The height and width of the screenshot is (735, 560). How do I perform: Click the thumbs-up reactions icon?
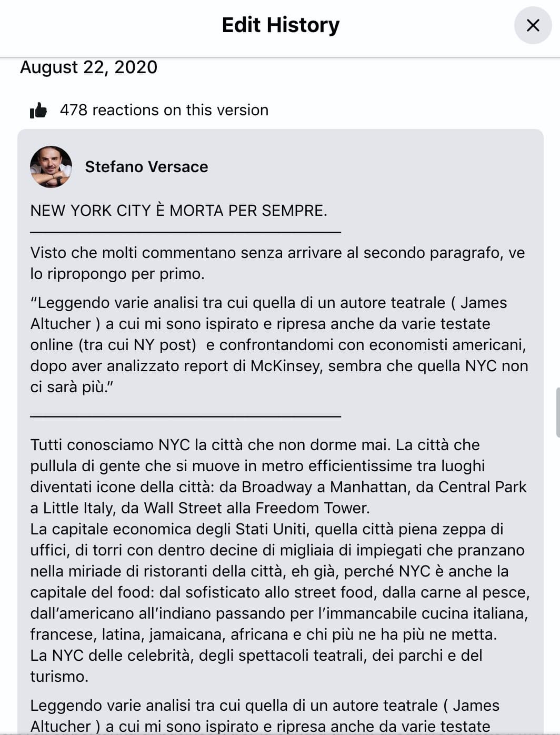(38, 110)
